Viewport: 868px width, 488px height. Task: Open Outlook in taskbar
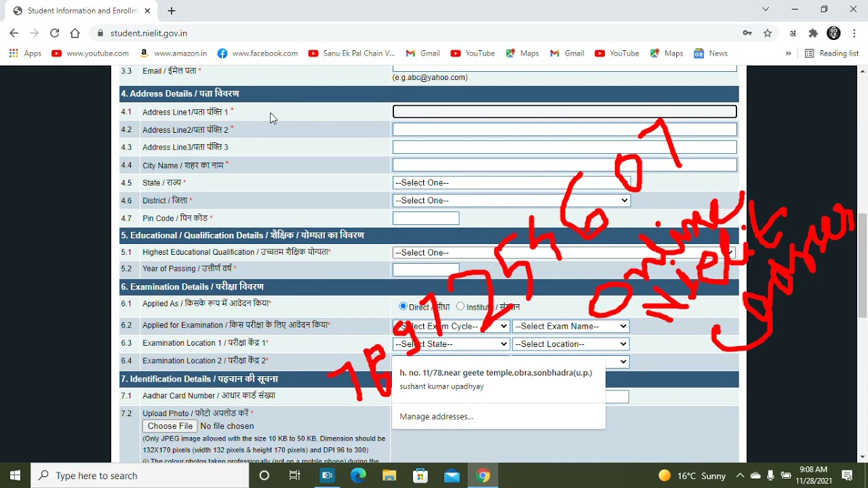(x=327, y=476)
